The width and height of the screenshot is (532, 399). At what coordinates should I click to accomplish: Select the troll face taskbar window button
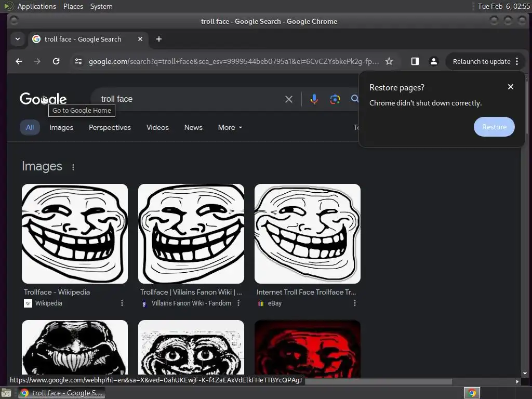coord(61,393)
